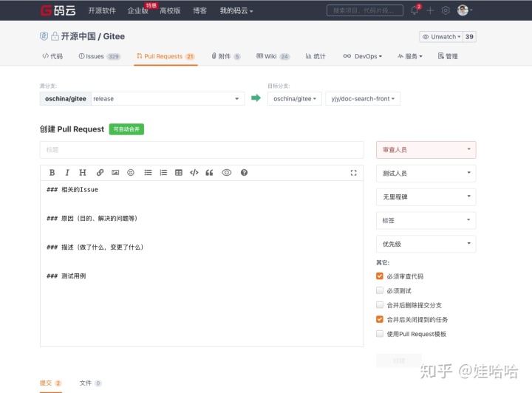Switch to the 管理 manage tab
The height and width of the screenshot is (393, 532).
448,56
